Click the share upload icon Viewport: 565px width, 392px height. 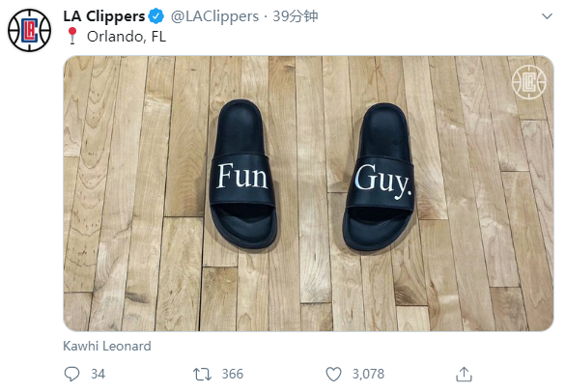click(x=465, y=374)
